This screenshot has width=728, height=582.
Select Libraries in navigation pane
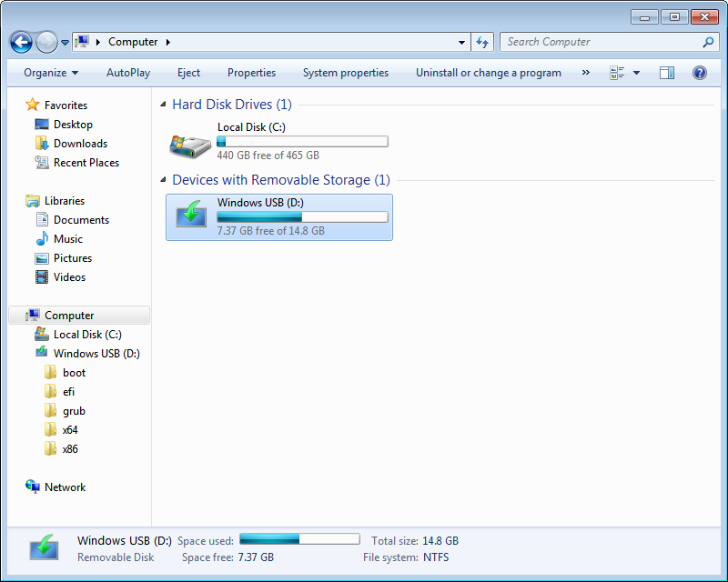click(65, 201)
